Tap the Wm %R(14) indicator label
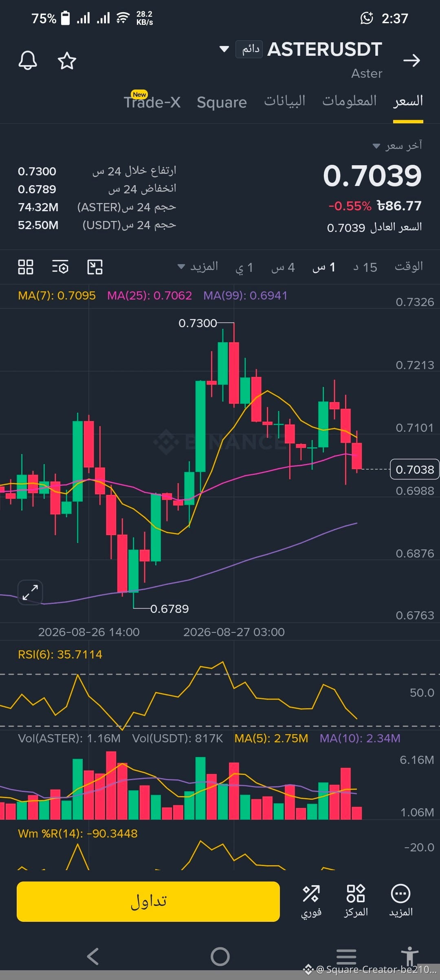 (x=78, y=833)
